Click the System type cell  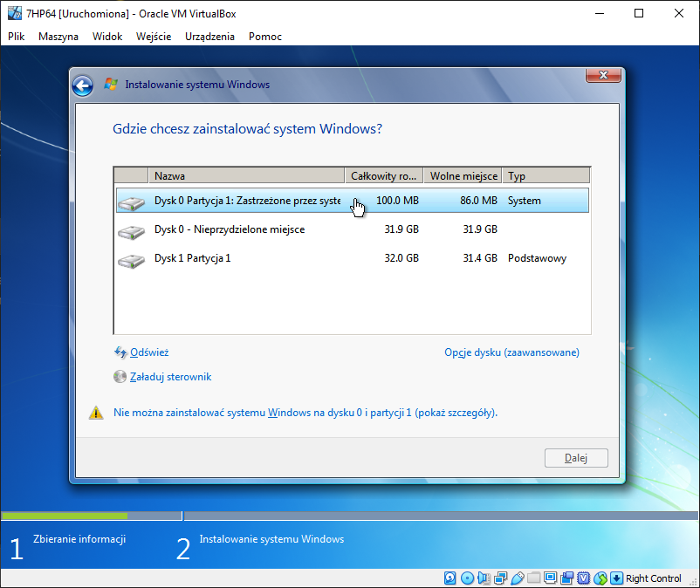[x=524, y=201]
